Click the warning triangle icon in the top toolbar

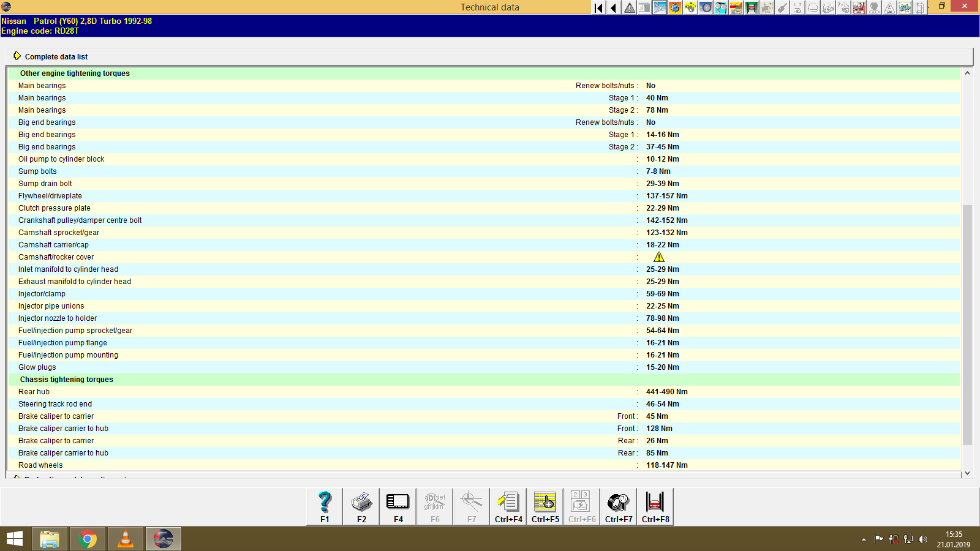click(628, 8)
